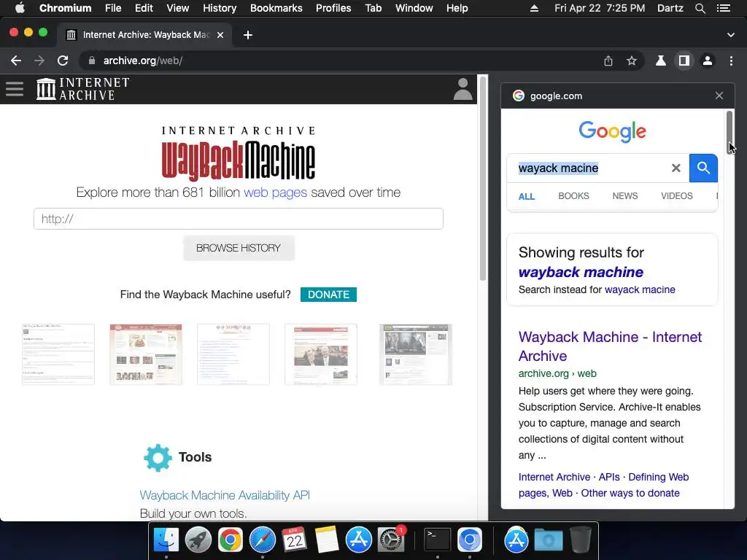Click the http:// URL input field
The image size is (747, 560).
point(239,219)
